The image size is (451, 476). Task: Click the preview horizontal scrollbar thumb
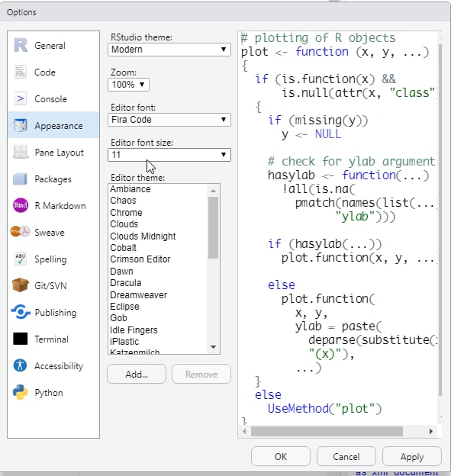(327, 431)
